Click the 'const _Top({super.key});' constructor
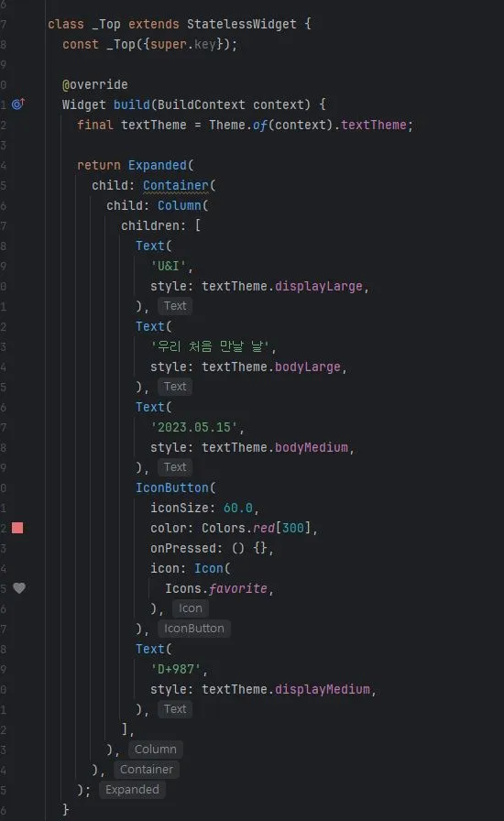The height and width of the screenshot is (821, 504). (x=150, y=45)
